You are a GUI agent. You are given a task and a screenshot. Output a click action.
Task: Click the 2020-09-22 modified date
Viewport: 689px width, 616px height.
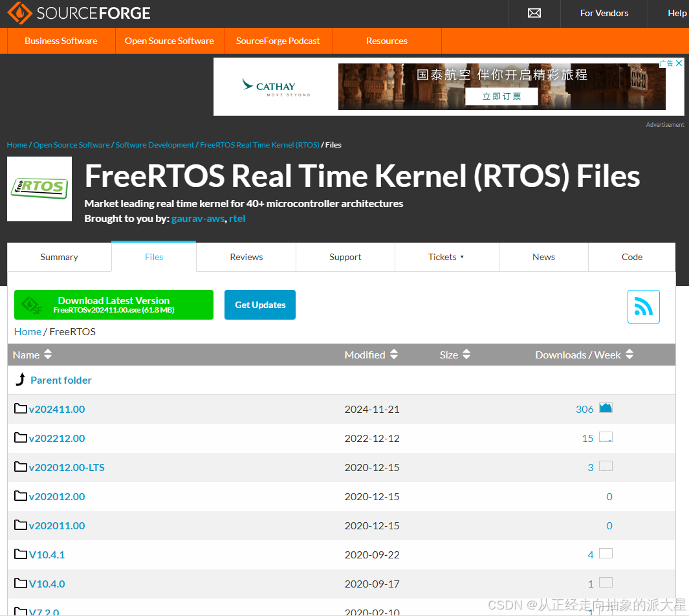tap(372, 555)
